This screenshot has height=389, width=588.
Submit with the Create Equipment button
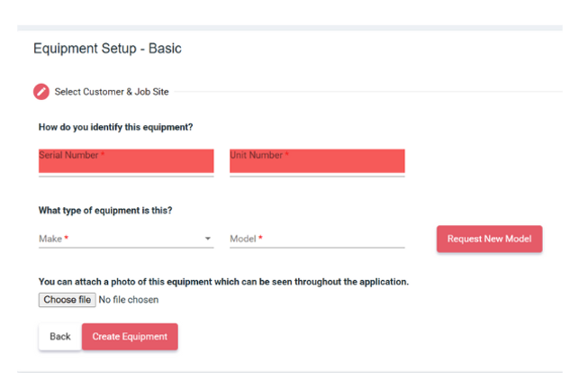(x=130, y=337)
